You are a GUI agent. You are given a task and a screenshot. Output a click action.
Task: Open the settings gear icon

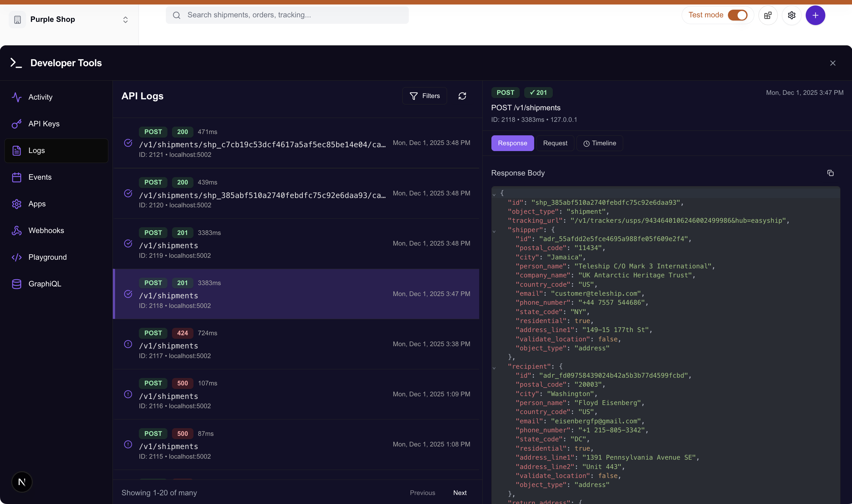(792, 15)
